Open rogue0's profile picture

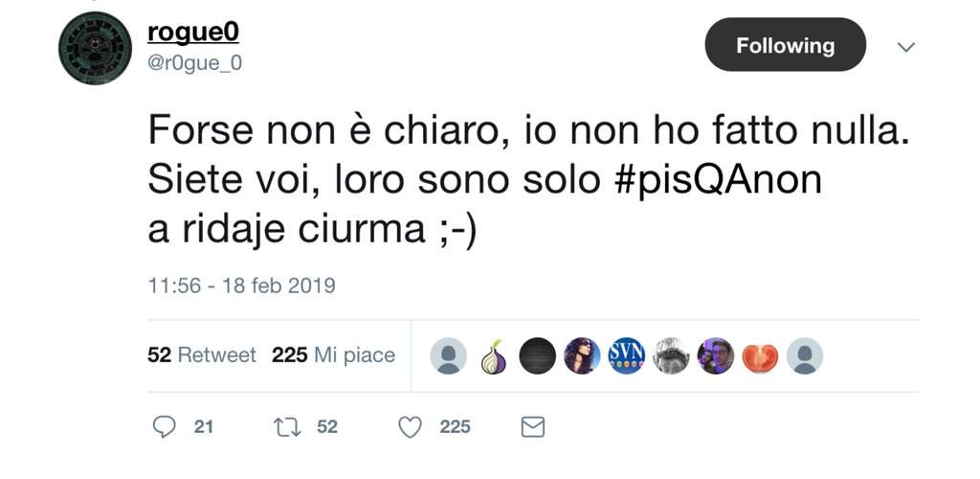coord(96,49)
